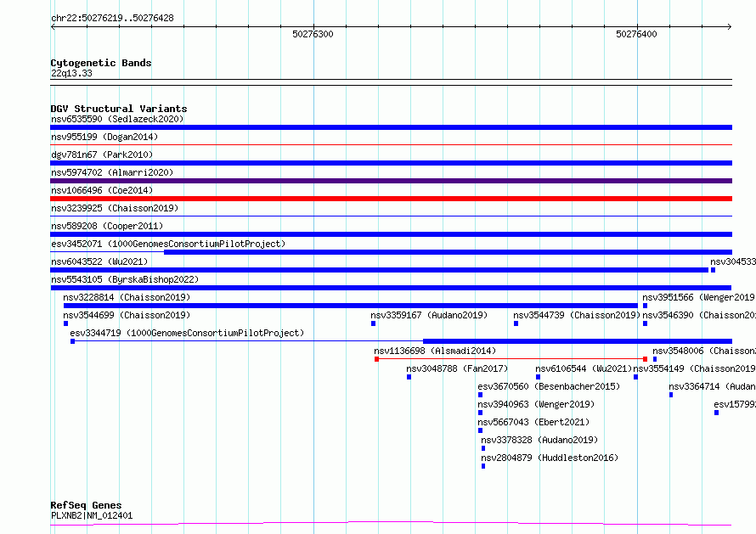This screenshot has height=534, width=756.
Task: Open nsv955199 (Dogan2014) label
Action: (104, 137)
